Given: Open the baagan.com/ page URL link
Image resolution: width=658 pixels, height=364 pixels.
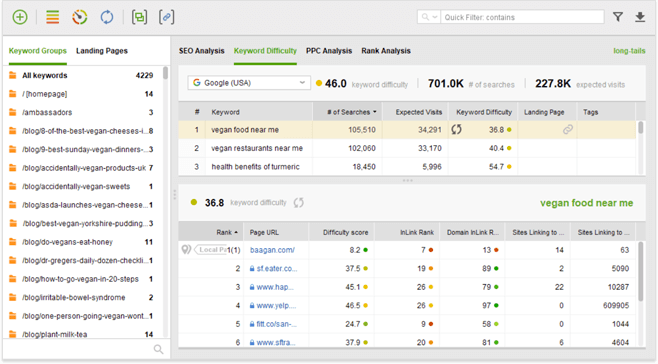Looking at the screenshot, I should pyautogui.click(x=272, y=250).
